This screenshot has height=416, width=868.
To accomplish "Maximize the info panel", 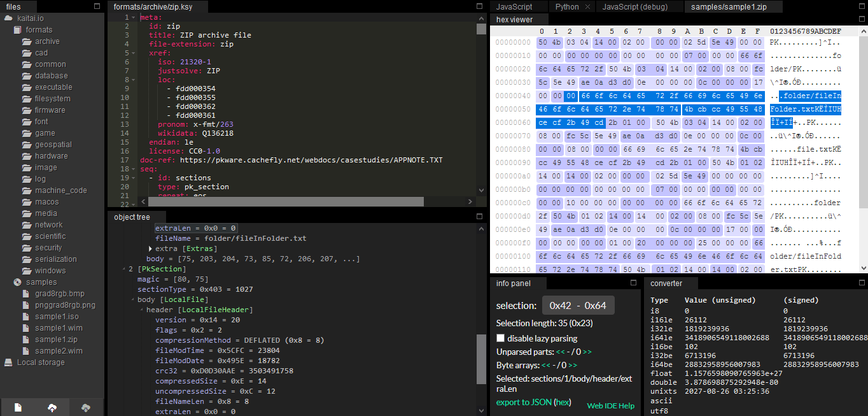I will point(633,283).
